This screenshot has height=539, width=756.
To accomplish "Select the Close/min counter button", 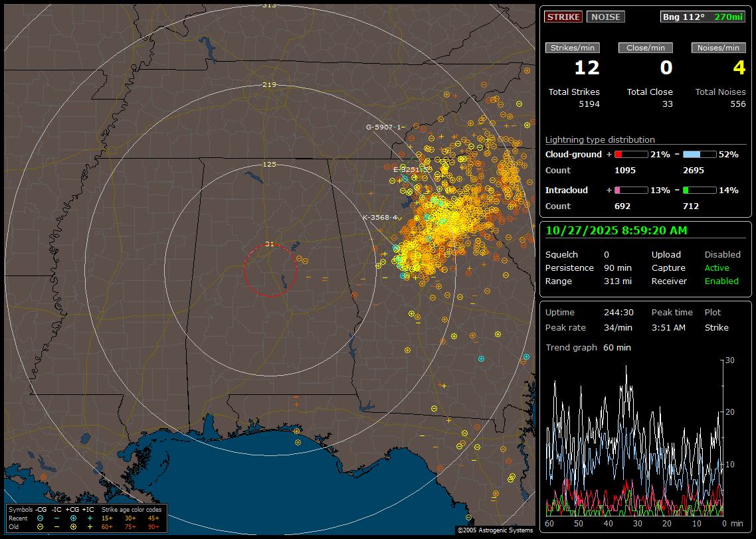I will (x=645, y=48).
